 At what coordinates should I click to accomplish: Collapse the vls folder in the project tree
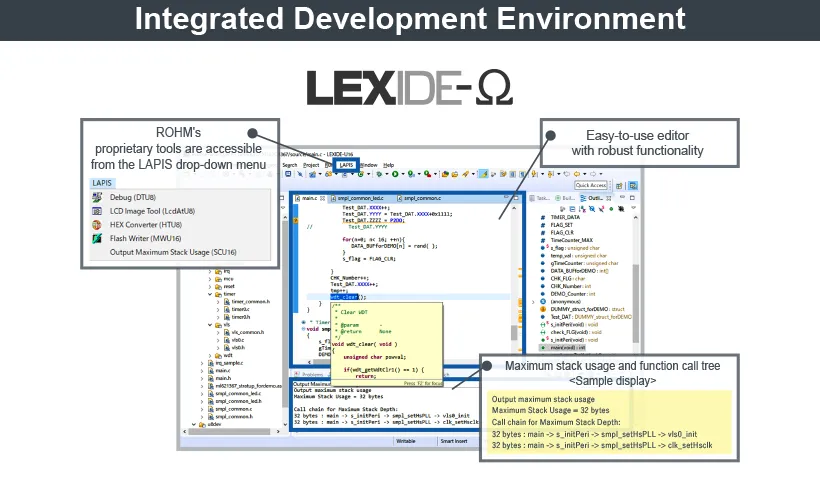[x=210, y=325]
